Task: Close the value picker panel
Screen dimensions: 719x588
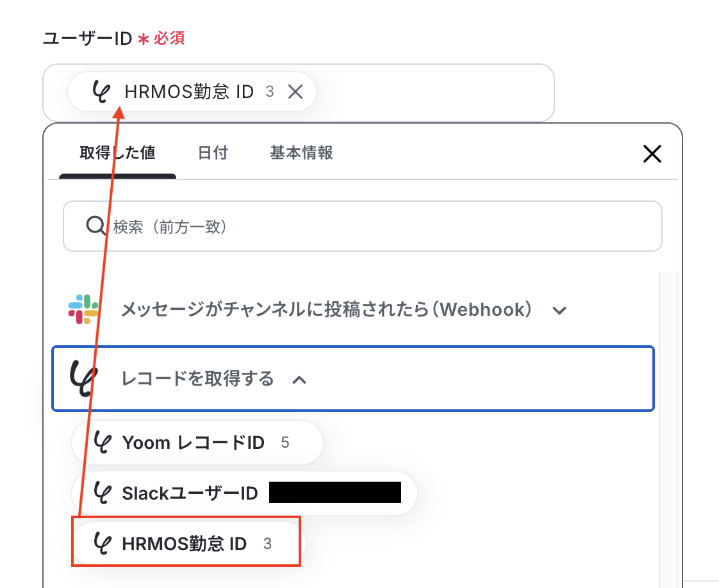Action: (x=652, y=154)
